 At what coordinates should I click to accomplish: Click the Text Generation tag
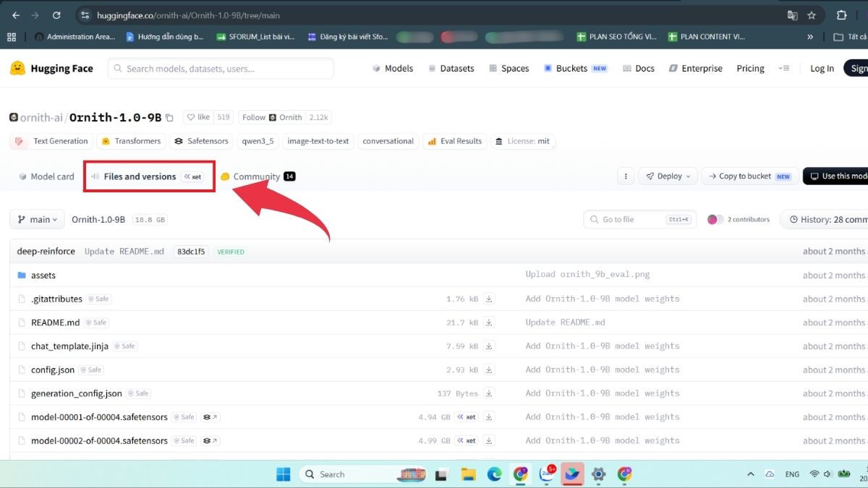[51, 141]
